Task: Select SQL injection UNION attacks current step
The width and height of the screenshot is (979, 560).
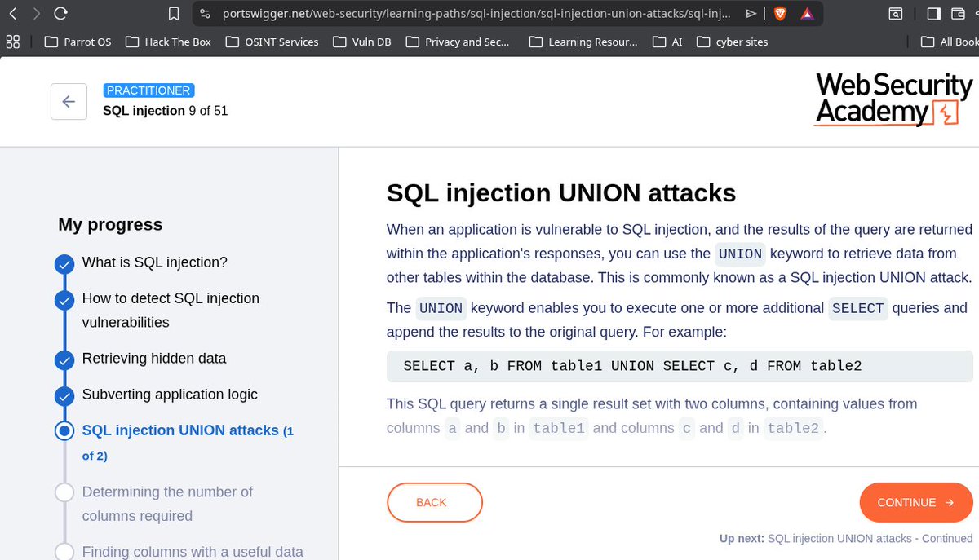Action: coord(188,441)
